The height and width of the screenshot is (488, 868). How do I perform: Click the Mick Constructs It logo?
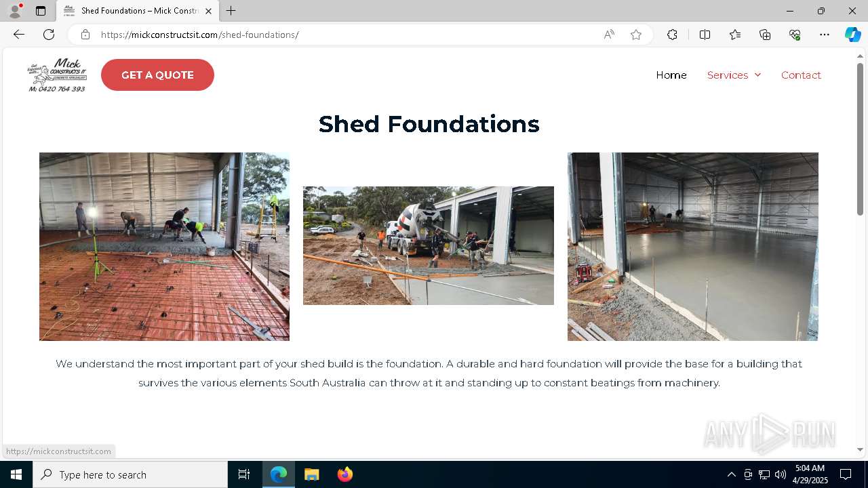pyautogui.click(x=57, y=75)
